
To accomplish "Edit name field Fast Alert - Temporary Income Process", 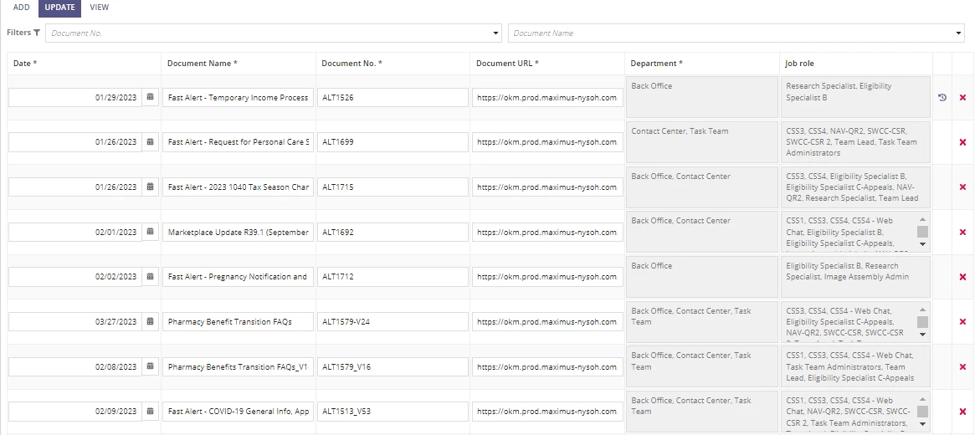I will click(239, 98).
